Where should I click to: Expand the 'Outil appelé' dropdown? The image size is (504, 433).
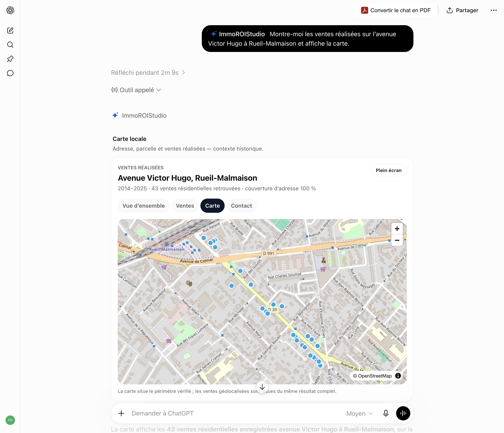(136, 90)
